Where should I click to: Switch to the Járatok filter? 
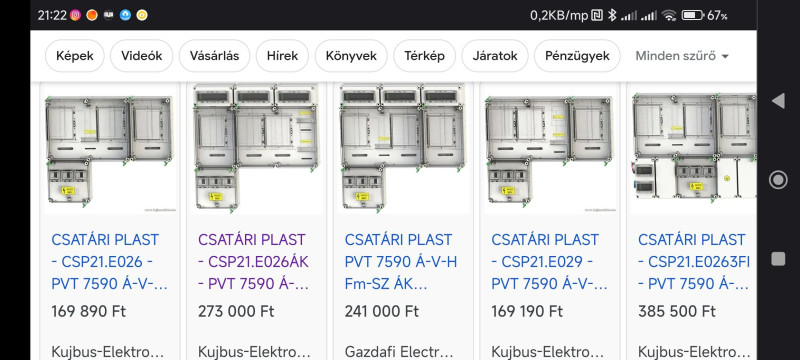pos(495,56)
